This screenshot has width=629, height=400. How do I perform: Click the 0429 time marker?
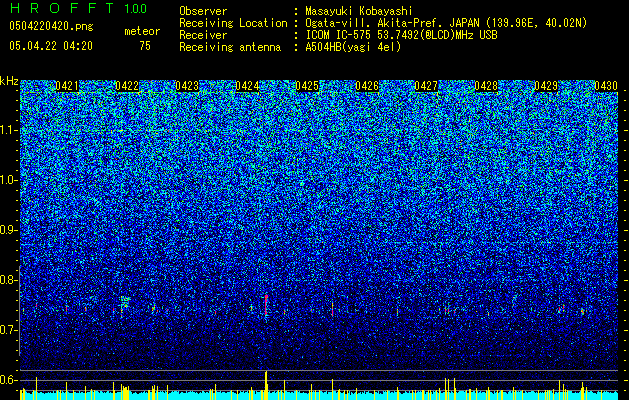click(546, 86)
